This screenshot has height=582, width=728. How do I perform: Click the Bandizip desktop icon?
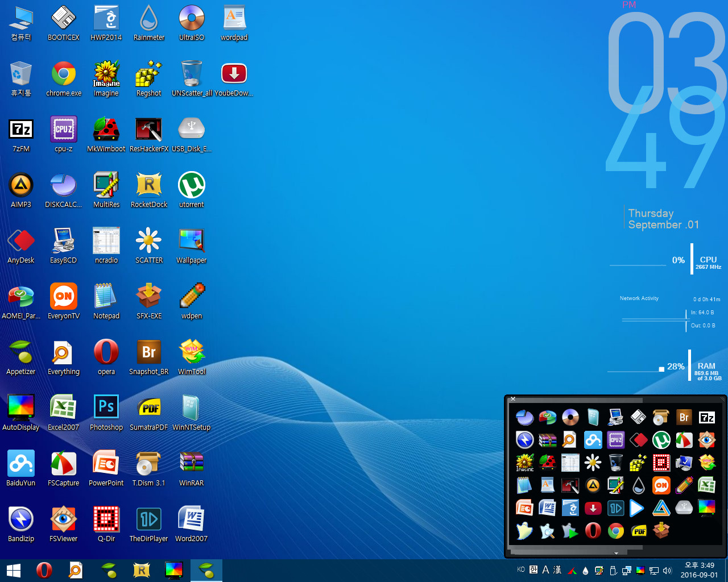21,525
